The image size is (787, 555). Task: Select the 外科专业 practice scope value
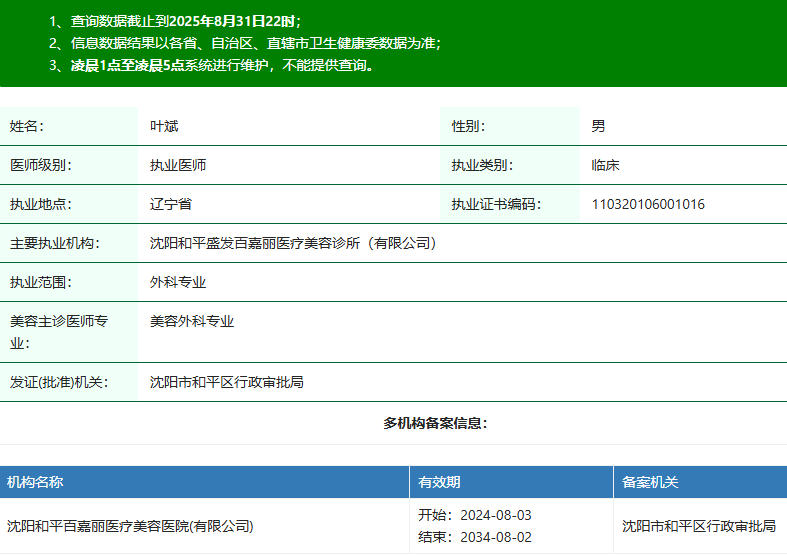coord(178,282)
